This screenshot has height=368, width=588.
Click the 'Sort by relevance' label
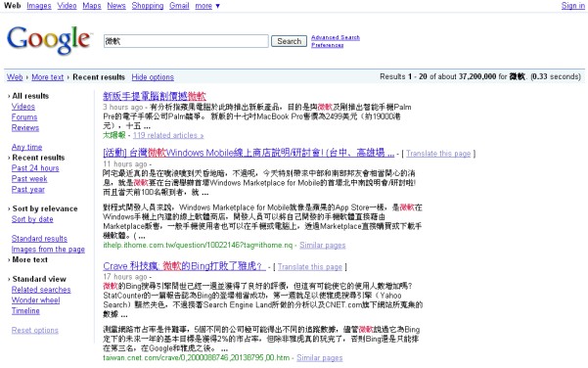pos(45,208)
